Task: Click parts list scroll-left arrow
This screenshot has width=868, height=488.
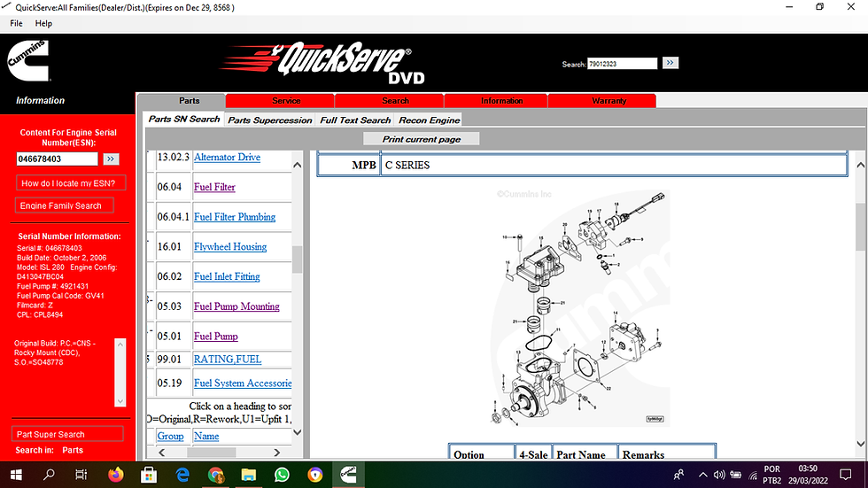Action: pyautogui.click(x=161, y=453)
